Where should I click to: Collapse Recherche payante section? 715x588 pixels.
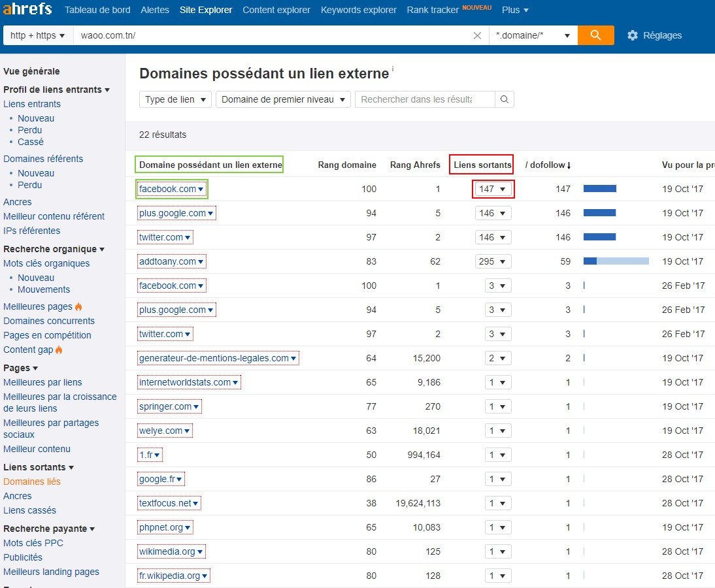[49, 529]
